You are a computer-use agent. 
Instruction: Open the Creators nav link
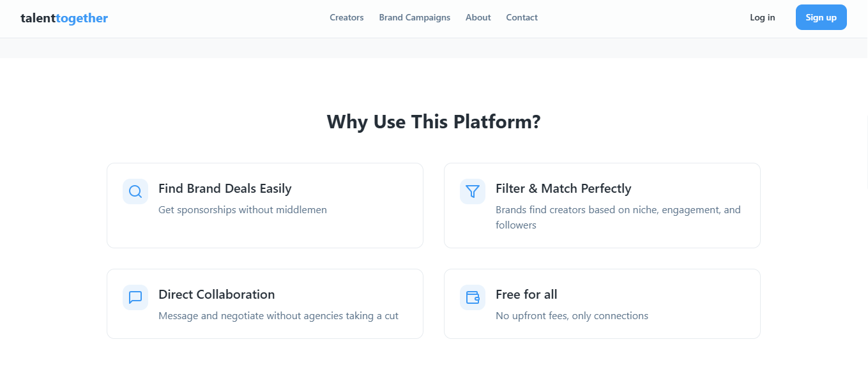(x=347, y=18)
